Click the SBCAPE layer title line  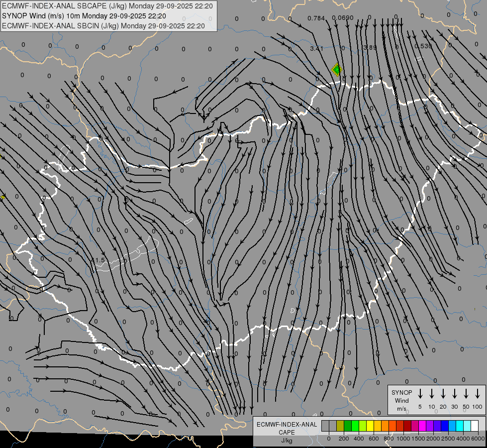(107, 6)
